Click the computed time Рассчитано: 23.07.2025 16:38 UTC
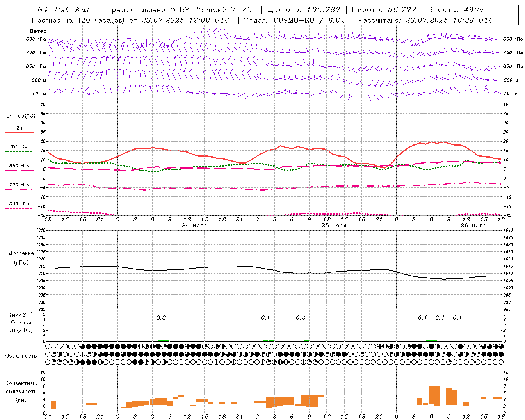This screenshot has height=420, width=525. coord(426,20)
